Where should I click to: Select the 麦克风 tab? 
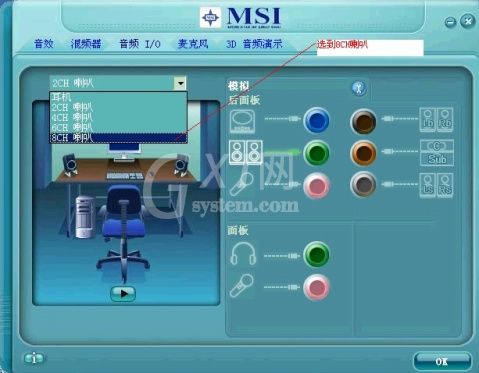coord(193,44)
